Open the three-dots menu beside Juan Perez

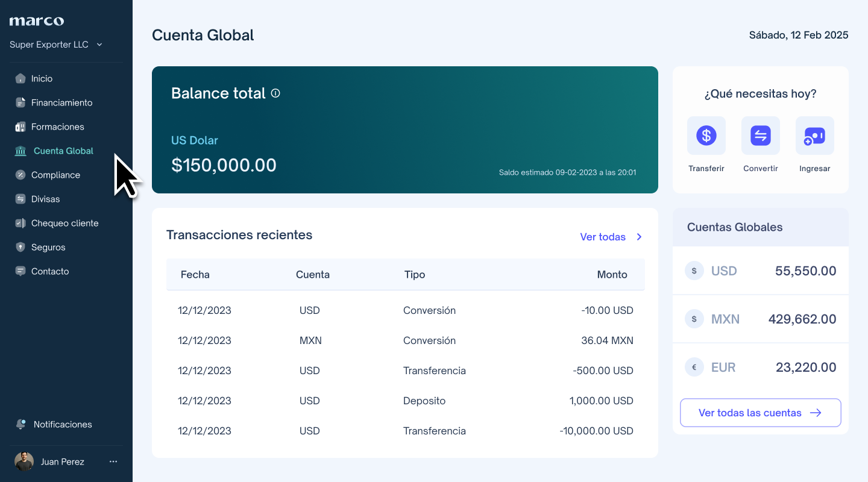pos(113,462)
